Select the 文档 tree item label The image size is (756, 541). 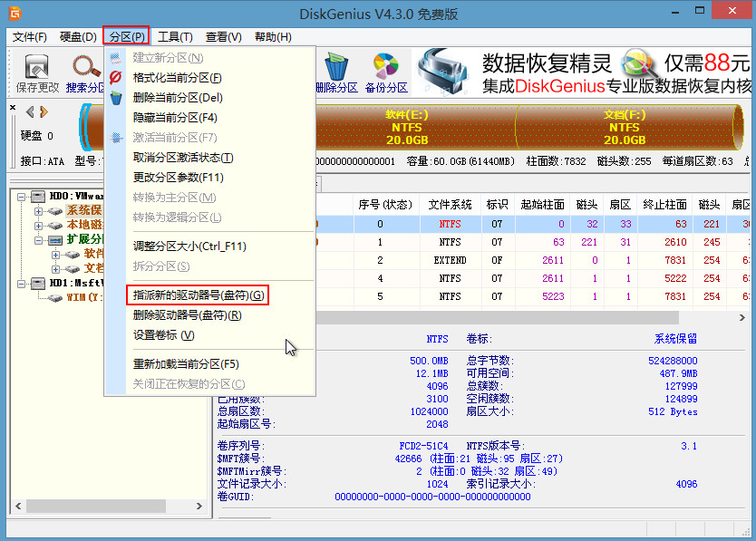pos(93,268)
